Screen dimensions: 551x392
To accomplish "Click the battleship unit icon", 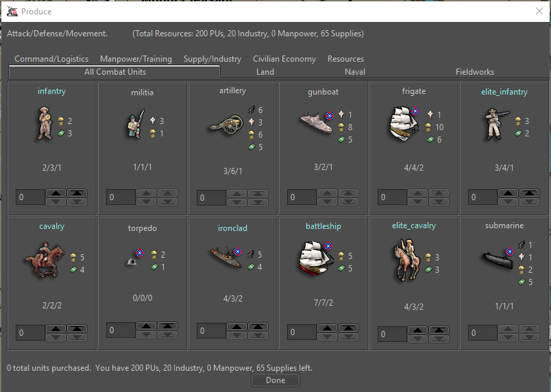I will [x=317, y=259].
